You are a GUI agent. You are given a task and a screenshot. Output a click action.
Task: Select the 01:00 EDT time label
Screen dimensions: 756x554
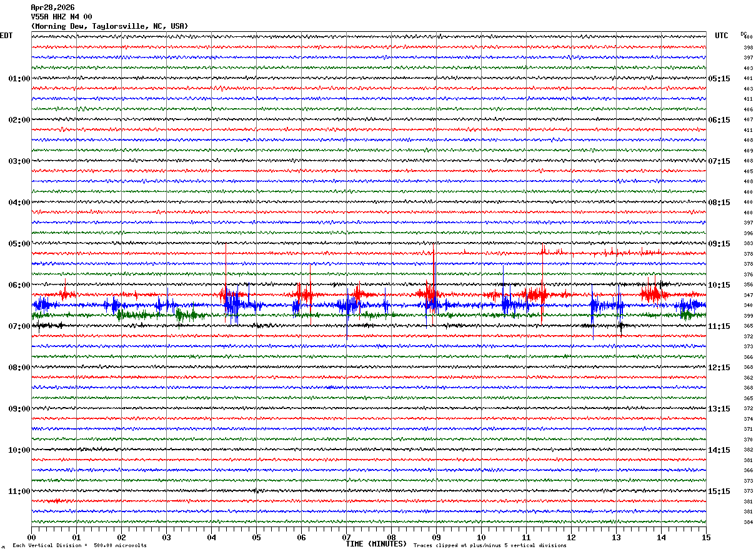pyautogui.click(x=19, y=79)
